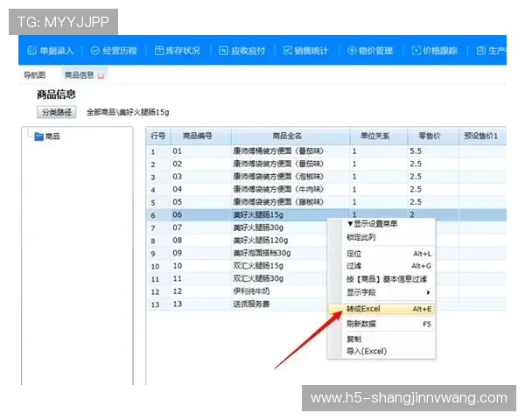This screenshot has height=420, width=525.
Task: Choose 锁定此列 in context menu
Action: pyautogui.click(x=360, y=237)
